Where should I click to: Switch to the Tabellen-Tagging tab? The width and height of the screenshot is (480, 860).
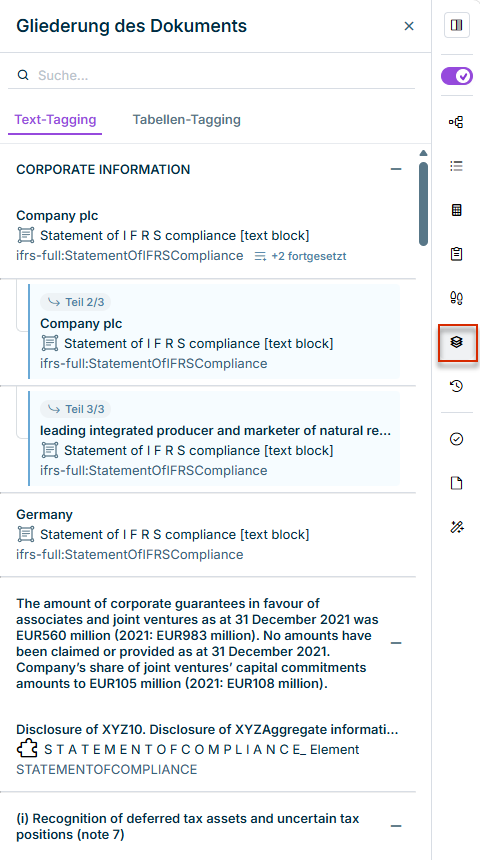(187, 120)
